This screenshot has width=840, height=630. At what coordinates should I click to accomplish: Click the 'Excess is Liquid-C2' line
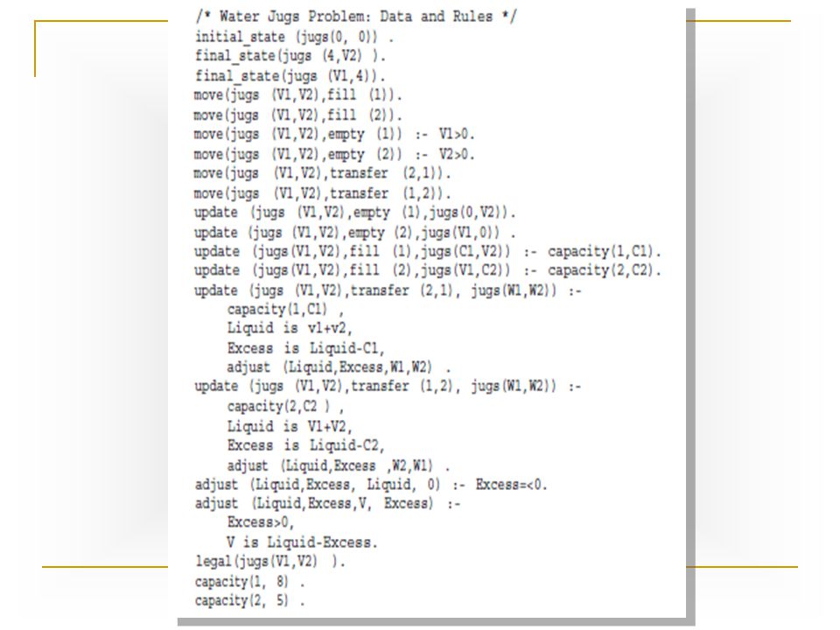306,445
